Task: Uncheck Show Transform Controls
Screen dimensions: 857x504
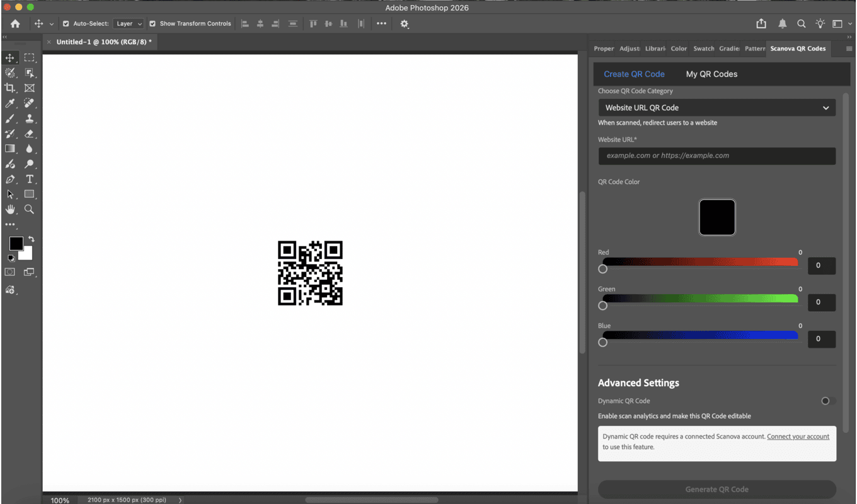Action: point(152,24)
